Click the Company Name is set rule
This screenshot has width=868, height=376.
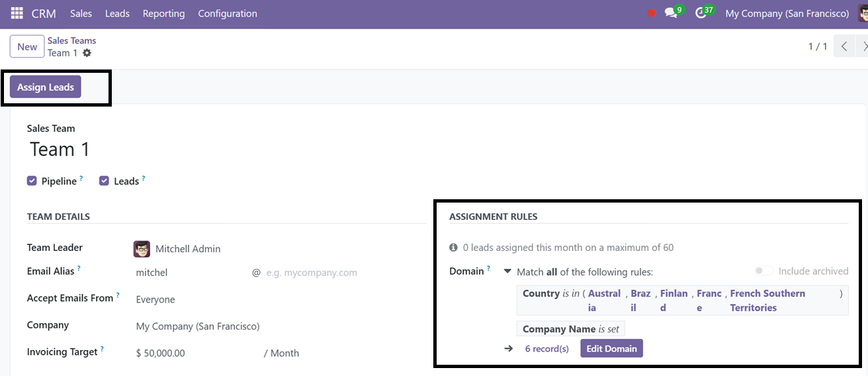click(570, 329)
